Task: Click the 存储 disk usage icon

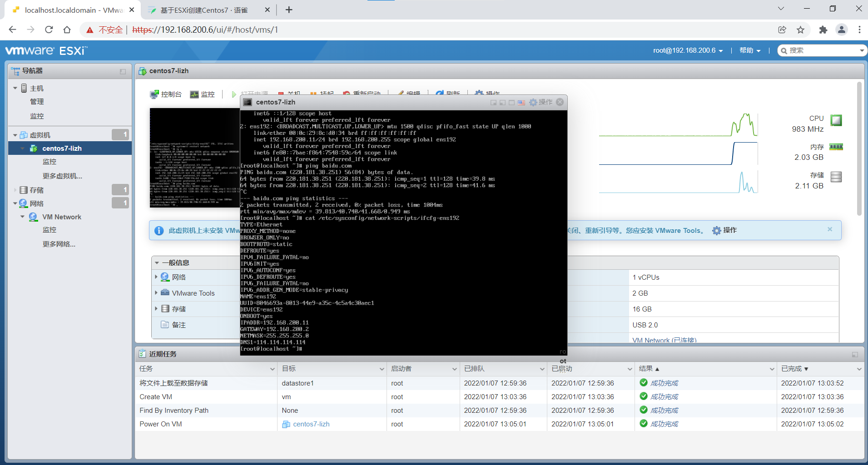Action: point(836,177)
